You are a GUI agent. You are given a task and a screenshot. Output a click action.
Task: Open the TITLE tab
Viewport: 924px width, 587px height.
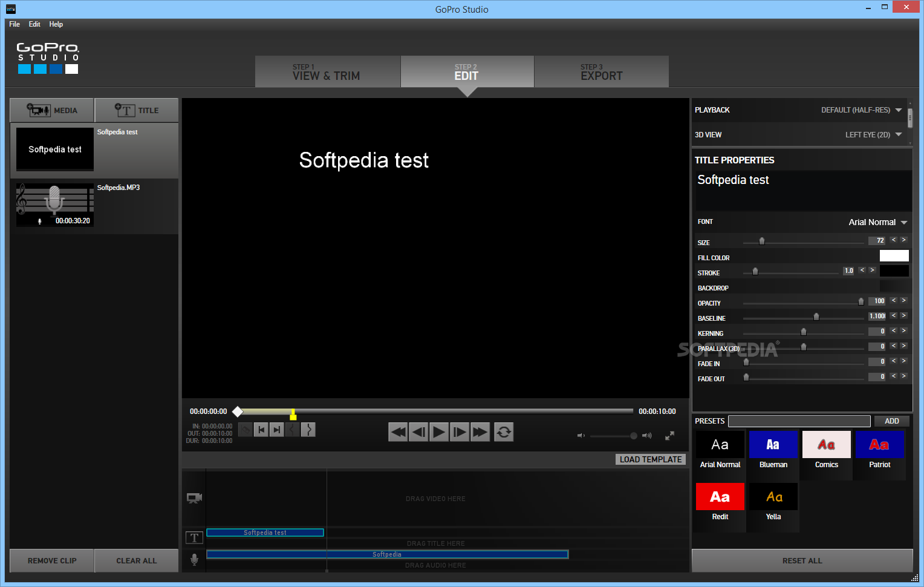[x=137, y=110]
